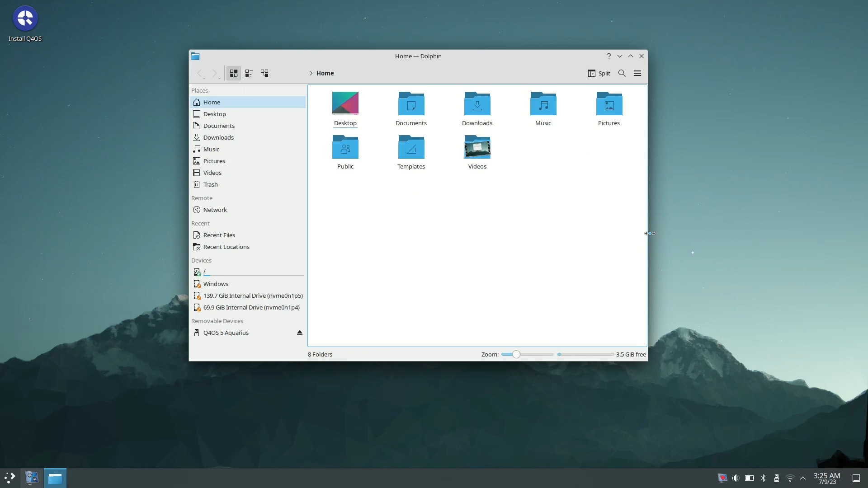Open the Back button history dropdown arrow
The image size is (868, 488).
point(204,78)
